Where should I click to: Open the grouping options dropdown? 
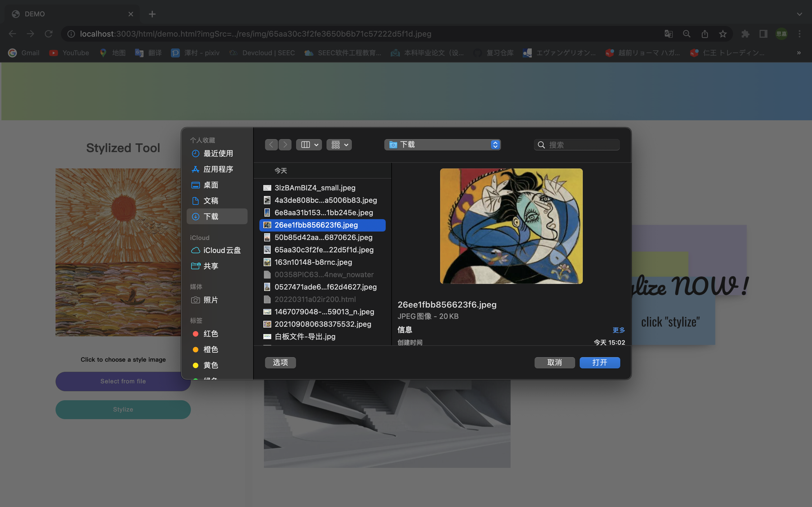(x=339, y=144)
